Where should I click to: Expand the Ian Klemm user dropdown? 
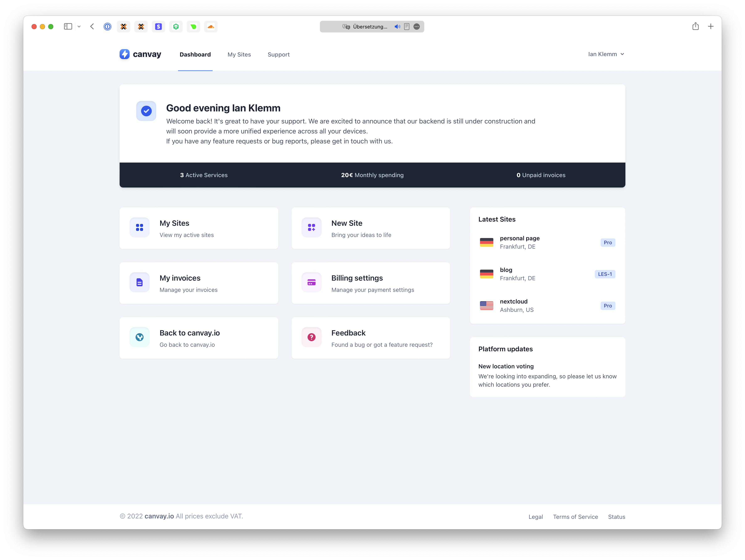tap(606, 54)
